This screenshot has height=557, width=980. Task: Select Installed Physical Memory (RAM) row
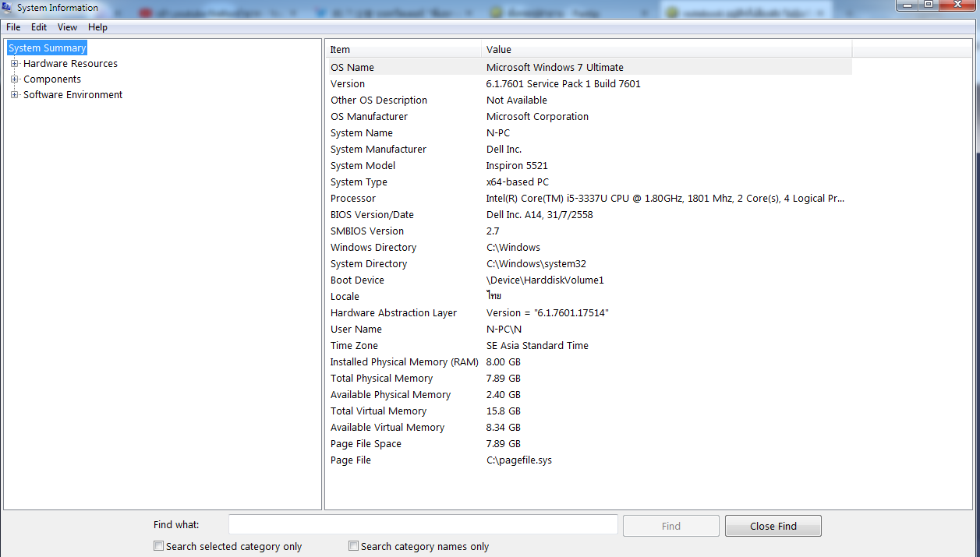pos(589,362)
